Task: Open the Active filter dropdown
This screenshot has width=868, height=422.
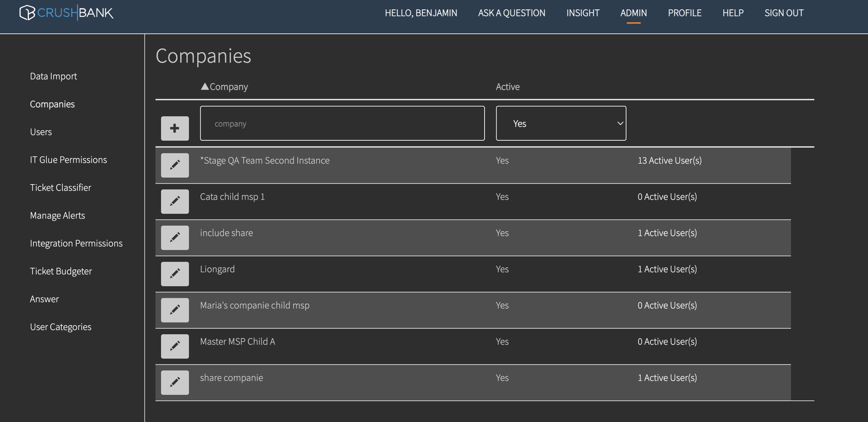Action: (x=561, y=123)
